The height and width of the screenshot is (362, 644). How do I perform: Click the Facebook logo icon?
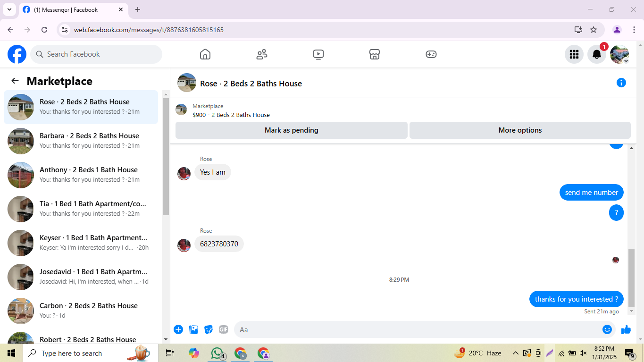[17, 54]
